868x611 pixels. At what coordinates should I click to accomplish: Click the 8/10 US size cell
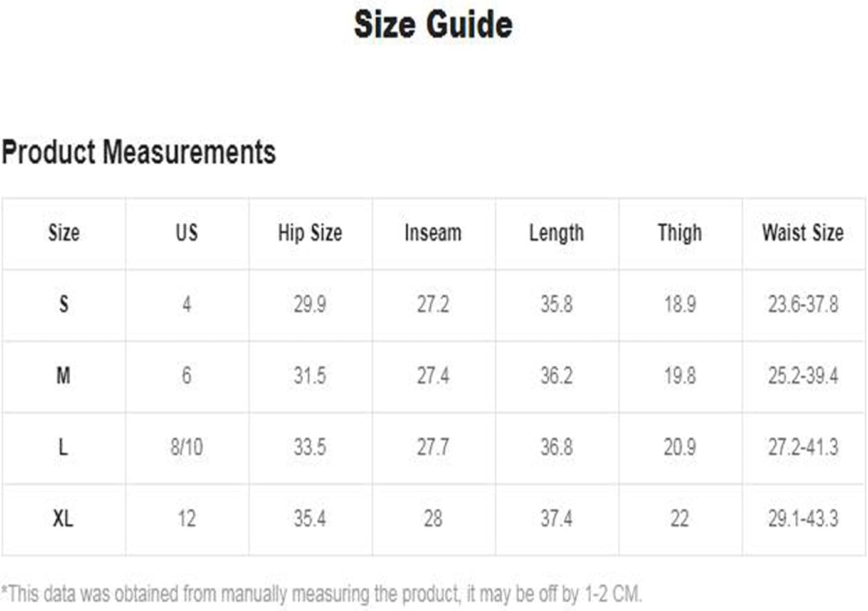pyautogui.click(x=187, y=447)
